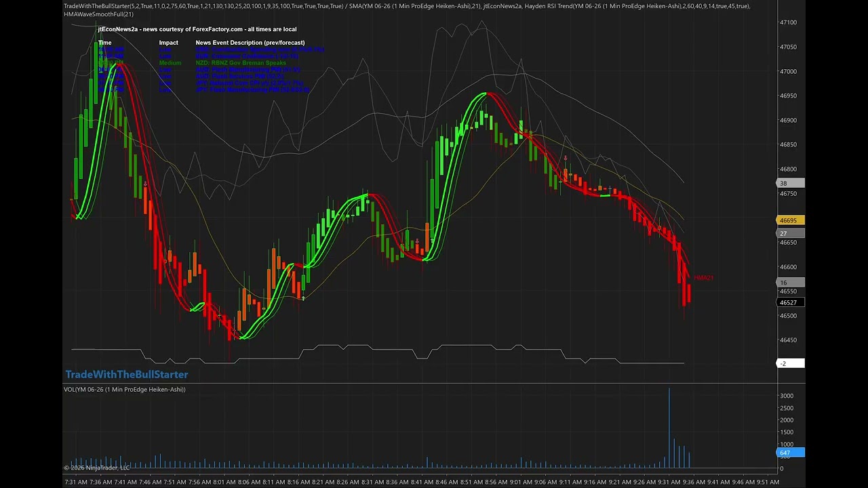Click the 1500 volume axis label

point(786,432)
